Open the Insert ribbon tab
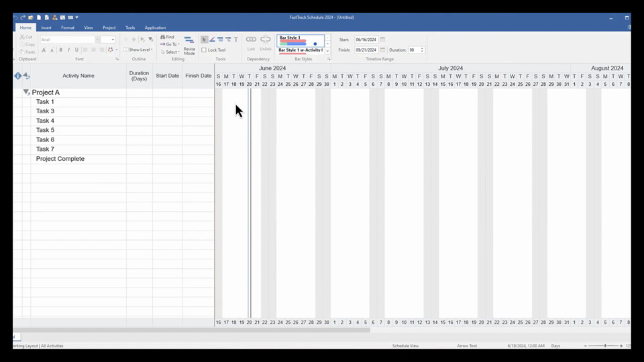The width and height of the screenshot is (644, 362). pyautogui.click(x=46, y=27)
